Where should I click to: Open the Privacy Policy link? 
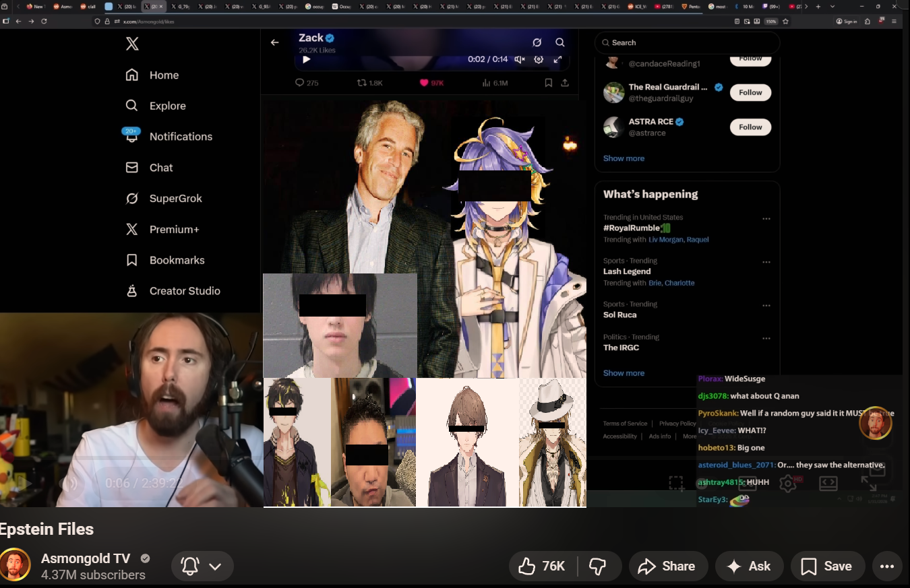tap(677, 424)
